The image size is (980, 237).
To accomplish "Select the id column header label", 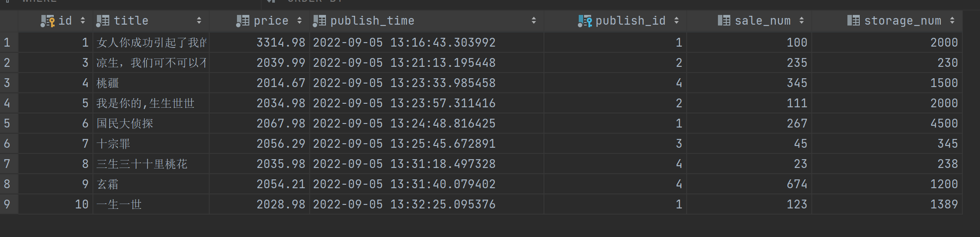I will click(65, 21).
